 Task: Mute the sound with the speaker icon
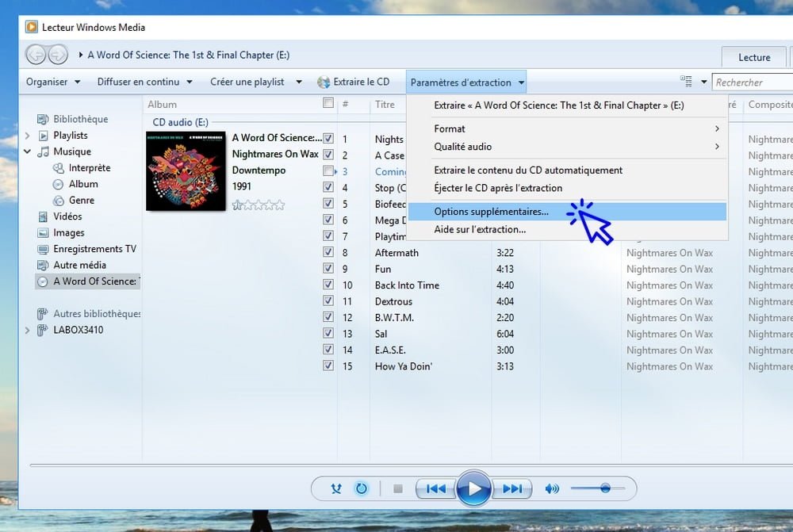coord(552,488)
